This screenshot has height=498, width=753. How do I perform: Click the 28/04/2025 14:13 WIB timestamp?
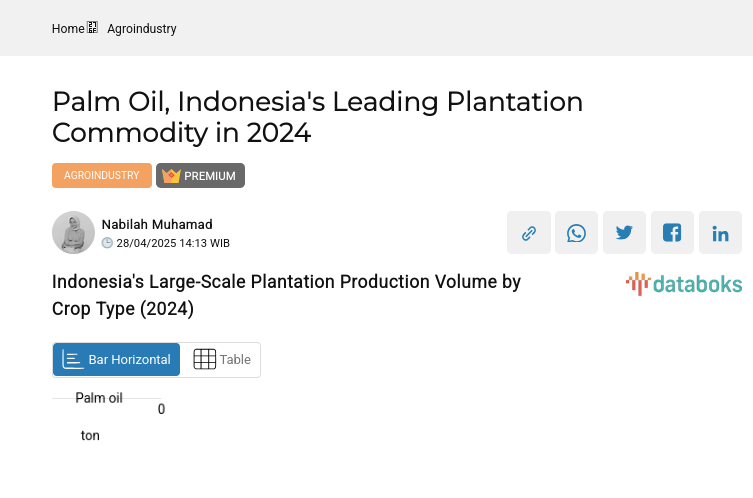[173, 243]
